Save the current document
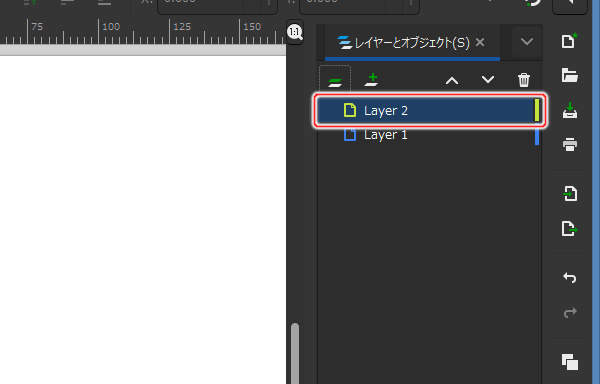The width and height of the screenshot is (600, 384). [570, 110]
